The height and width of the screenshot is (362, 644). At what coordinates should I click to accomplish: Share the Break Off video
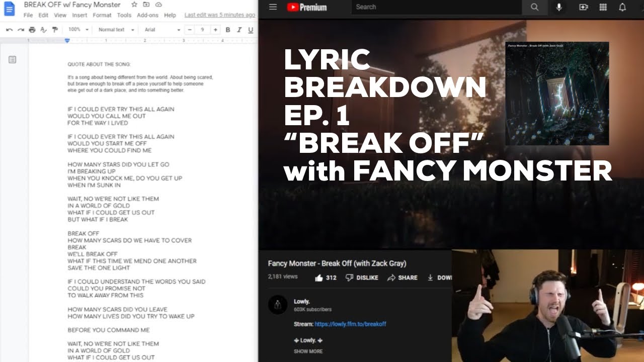tap(402, 278)
